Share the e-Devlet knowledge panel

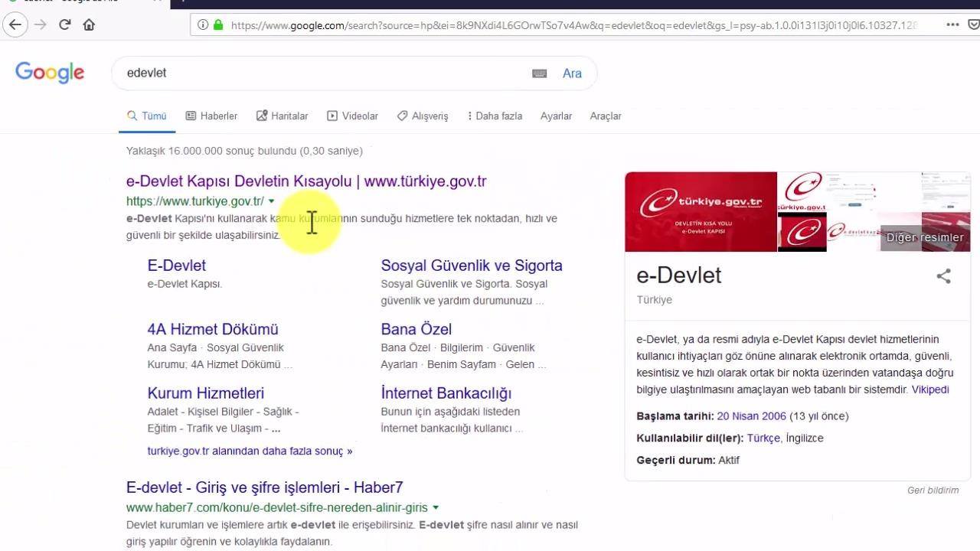pos(943,276)
